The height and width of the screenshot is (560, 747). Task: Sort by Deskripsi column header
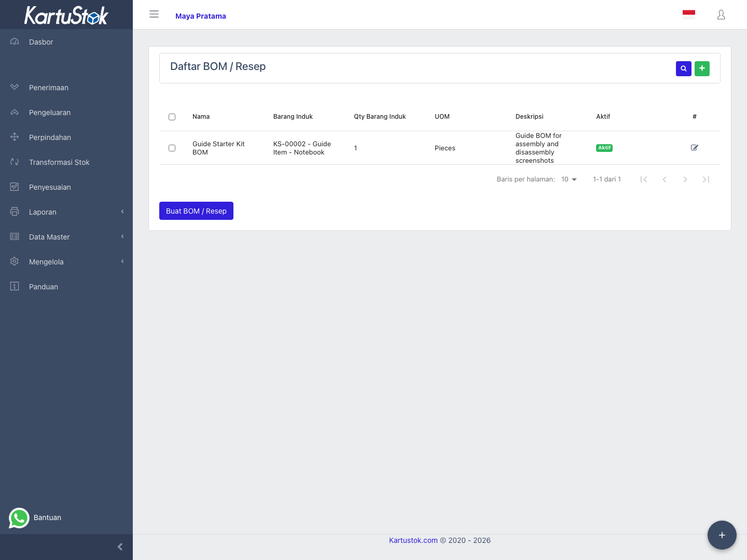point(530,117)
